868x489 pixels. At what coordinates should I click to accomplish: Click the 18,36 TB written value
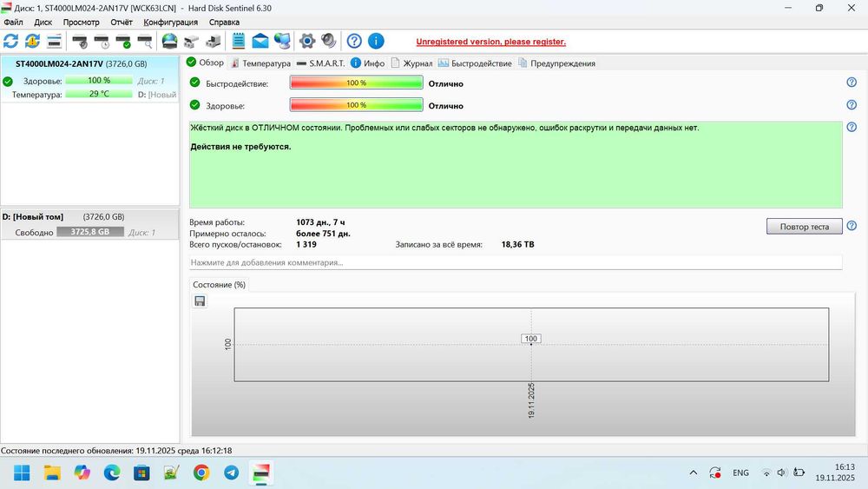tap(517, 244)
